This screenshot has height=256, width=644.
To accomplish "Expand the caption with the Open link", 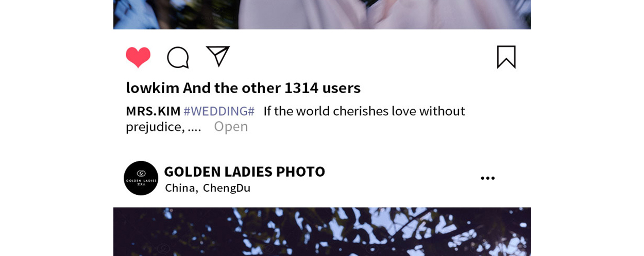I will pos(231,127).
